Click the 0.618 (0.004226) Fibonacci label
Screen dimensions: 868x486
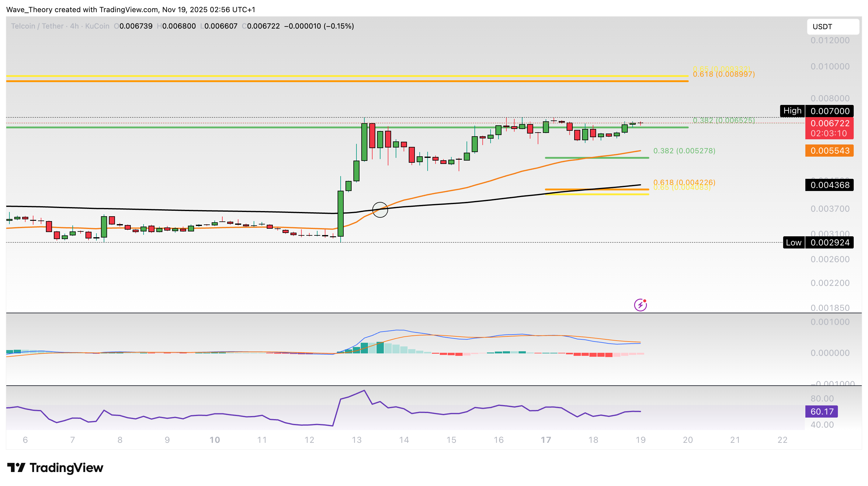pyautogui.click(x=684, y=182)
